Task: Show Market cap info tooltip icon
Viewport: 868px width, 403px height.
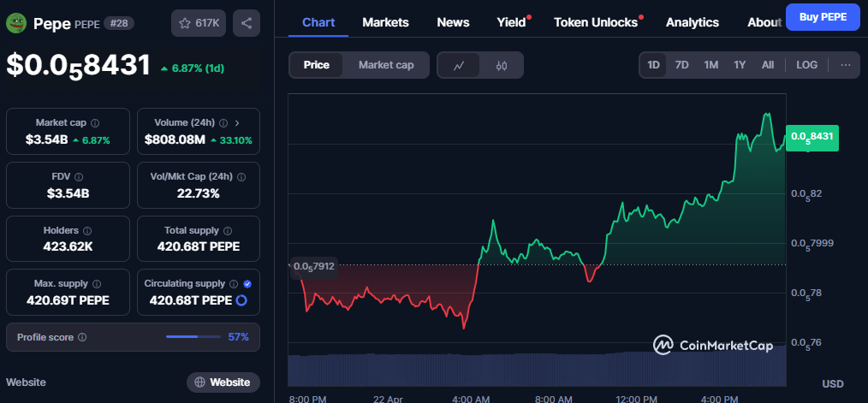Action: click(95, 123)
